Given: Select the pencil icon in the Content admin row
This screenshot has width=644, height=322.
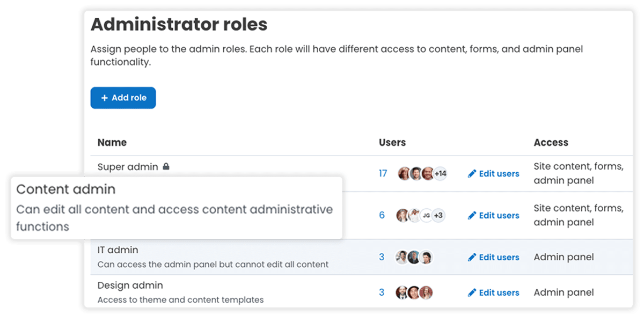Looking at the screenshot, I should point(473,215).
